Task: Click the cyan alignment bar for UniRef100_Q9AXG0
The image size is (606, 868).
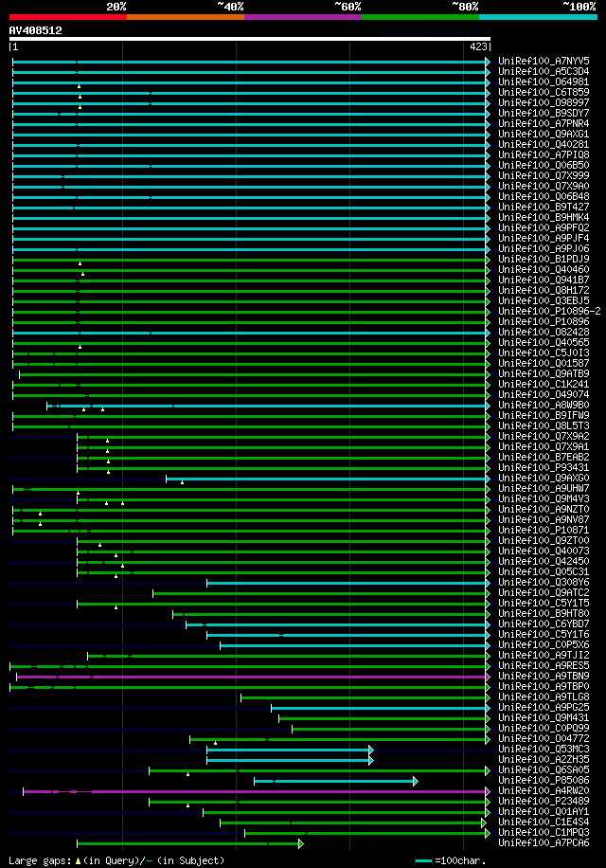Action: click(327, 479)
